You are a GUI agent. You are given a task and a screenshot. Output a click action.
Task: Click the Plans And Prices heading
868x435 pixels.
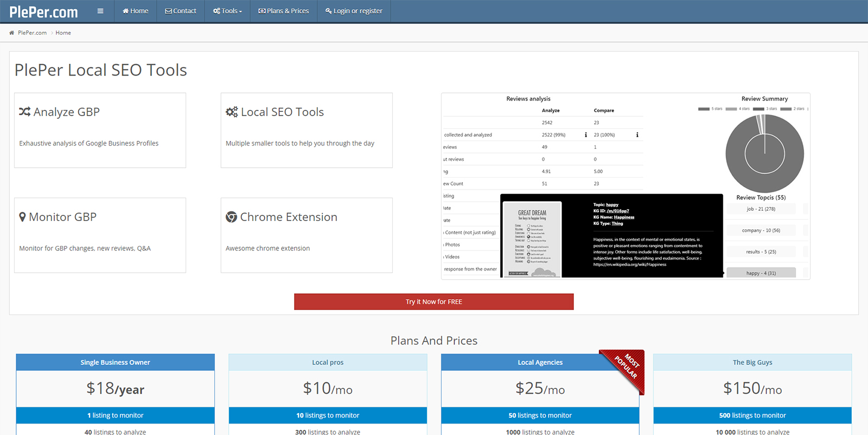(434, 341)
